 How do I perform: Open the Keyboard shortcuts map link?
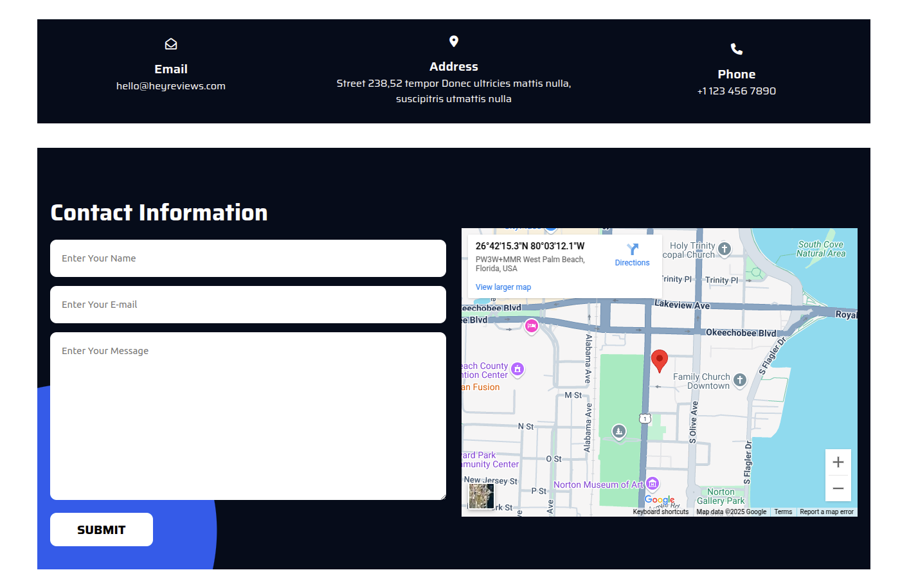(x=660, y=512)
